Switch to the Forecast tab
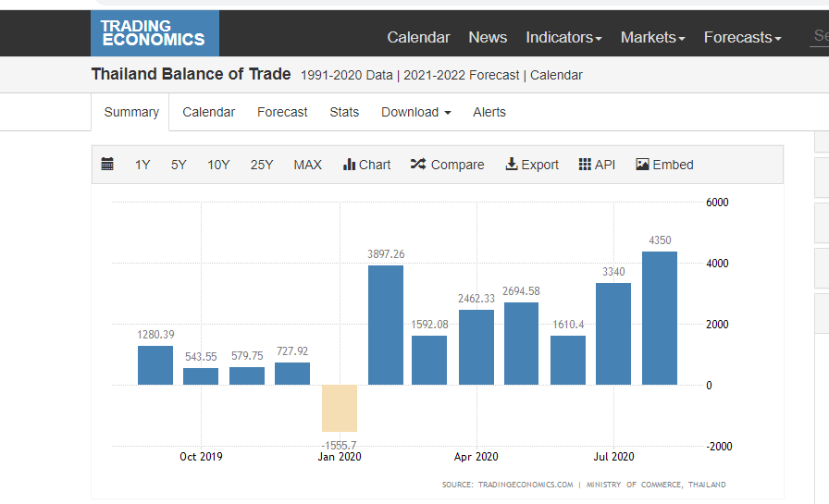829x504 pixels. [x=282, y=112]
